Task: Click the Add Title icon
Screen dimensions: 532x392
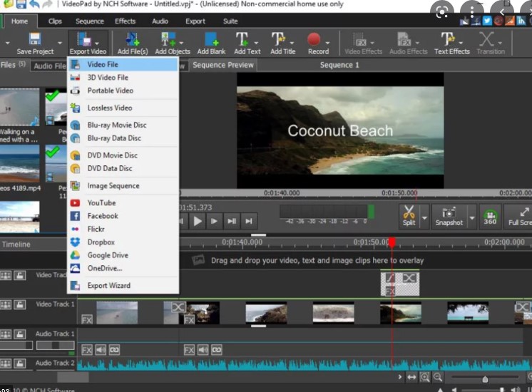Action: coord(278,39)
